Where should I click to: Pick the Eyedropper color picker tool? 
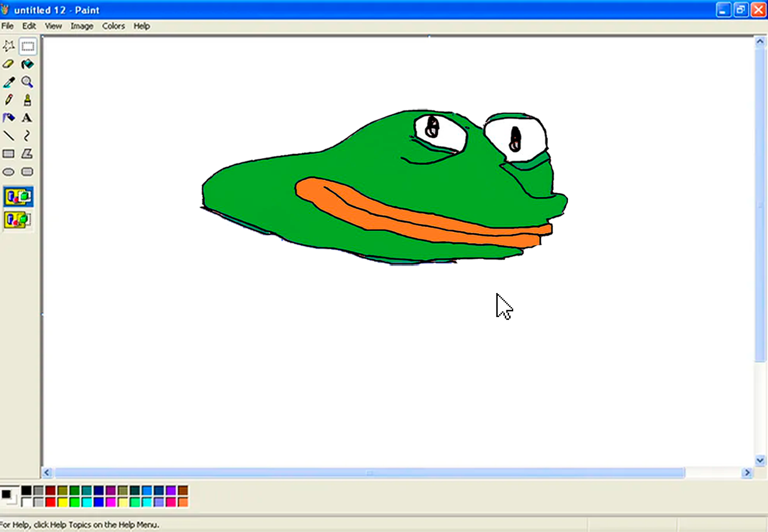click(x=8, y=82)
